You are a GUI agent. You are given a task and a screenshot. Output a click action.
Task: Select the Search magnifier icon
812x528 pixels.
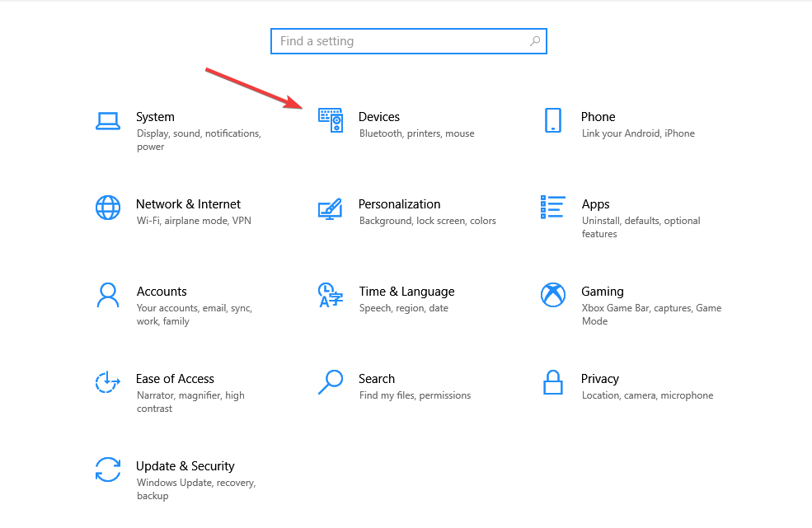coord(331,382)
